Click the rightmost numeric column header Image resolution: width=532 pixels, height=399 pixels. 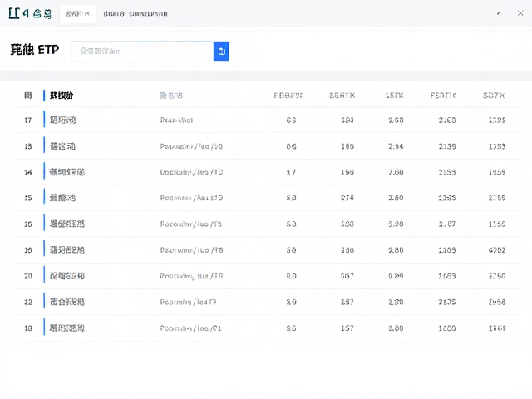tap(494, 96)
